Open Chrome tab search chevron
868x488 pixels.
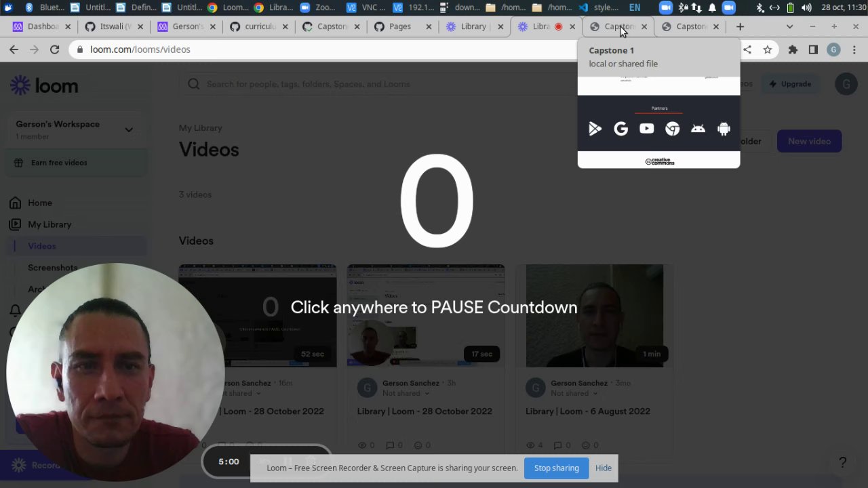tap(789, 26)
